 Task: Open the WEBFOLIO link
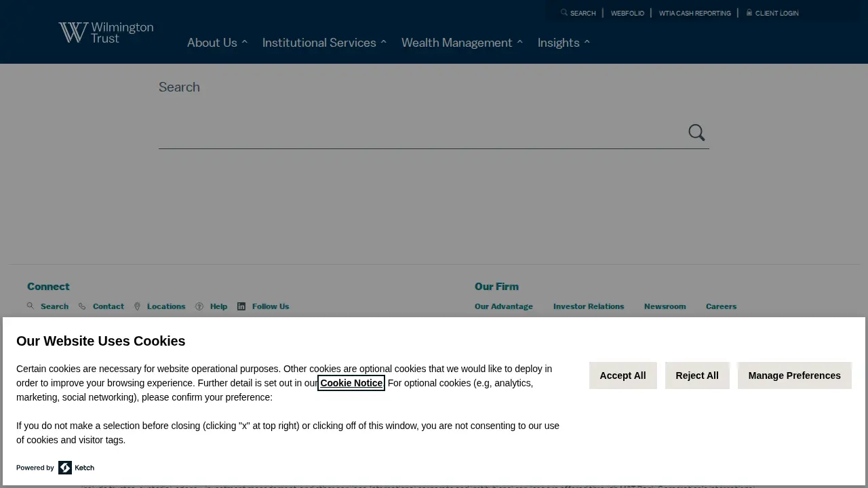[627, 13]
